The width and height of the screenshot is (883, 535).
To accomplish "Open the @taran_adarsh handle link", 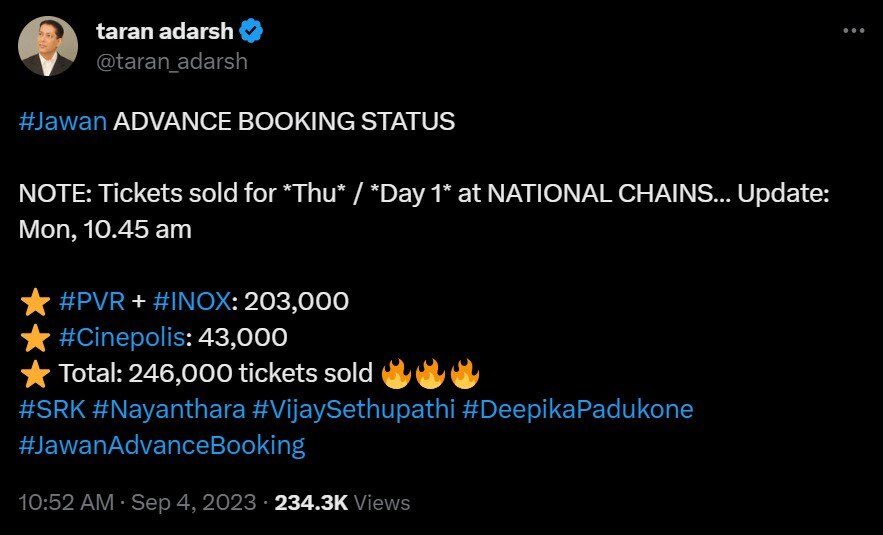I will 172,61.
